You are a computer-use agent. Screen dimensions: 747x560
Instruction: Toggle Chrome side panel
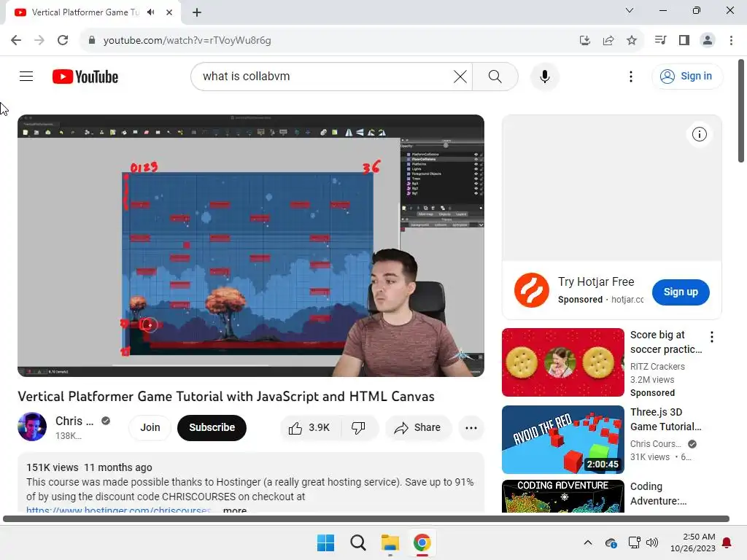[684, 41]
